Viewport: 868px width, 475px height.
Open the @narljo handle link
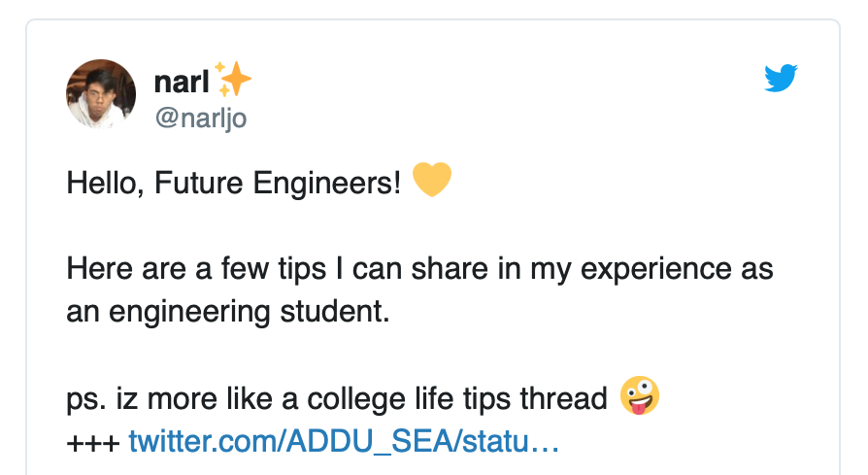(x=201, y=118)
